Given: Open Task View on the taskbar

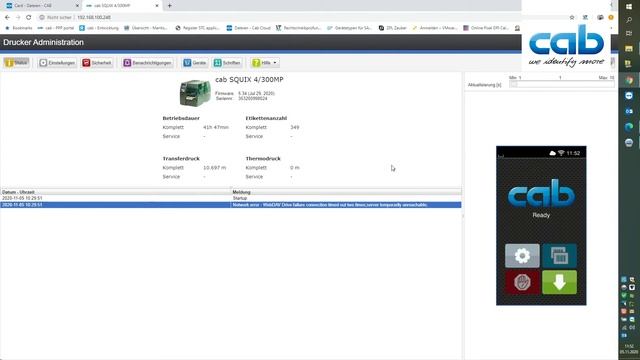Looking at the screenshot, I should click(629, 33).
